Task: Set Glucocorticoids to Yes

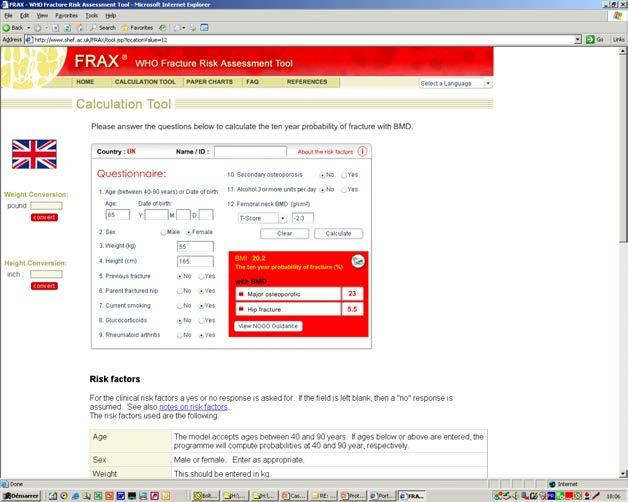Action: click(x=201, y=321)
